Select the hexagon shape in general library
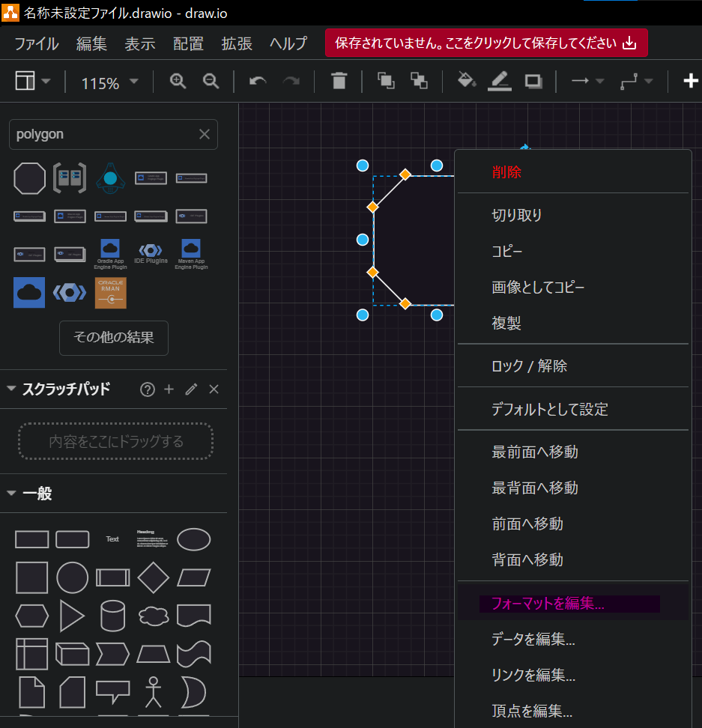Screen dimensions: 702x728 point(32,616)
